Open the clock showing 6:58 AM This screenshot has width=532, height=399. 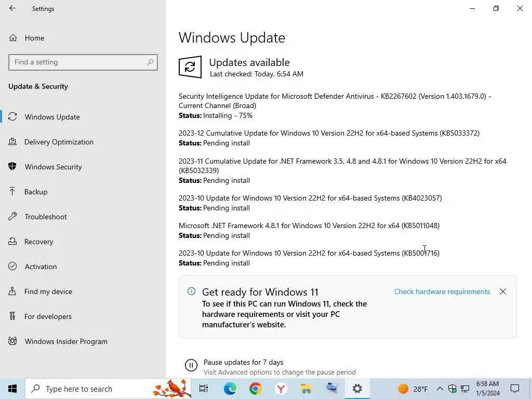tap(487, 389)
